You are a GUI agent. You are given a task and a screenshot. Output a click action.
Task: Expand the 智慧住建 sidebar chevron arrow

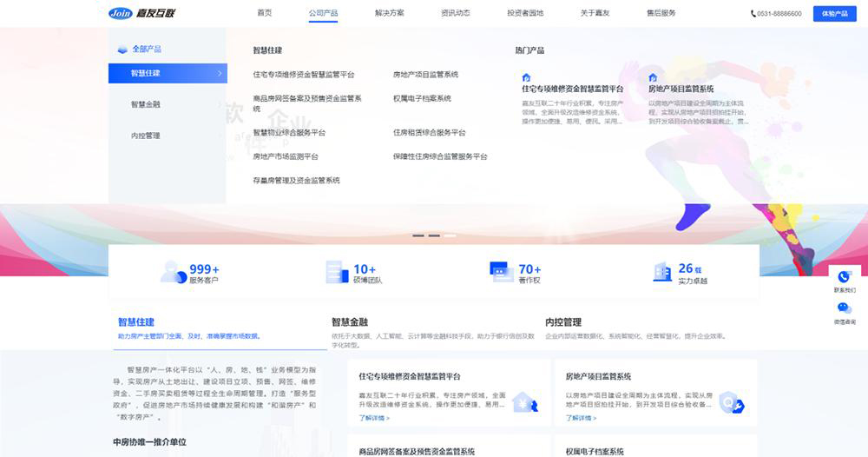click(x=219, y=73)
